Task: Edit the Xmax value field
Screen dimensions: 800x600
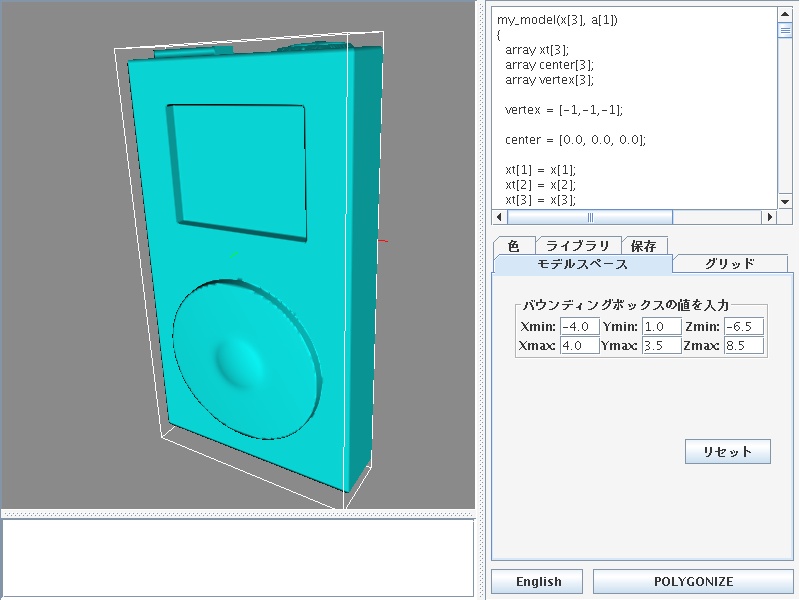Action: [580, 345]
